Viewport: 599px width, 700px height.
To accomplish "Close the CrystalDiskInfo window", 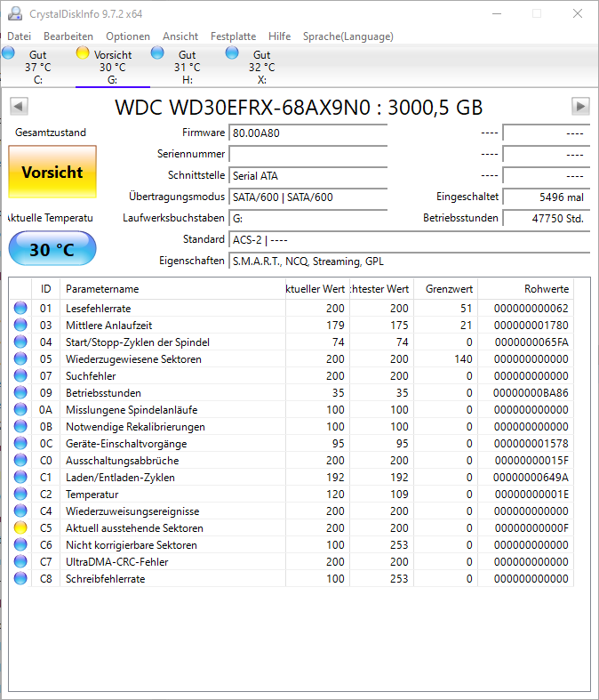I will tap(578, 14).
